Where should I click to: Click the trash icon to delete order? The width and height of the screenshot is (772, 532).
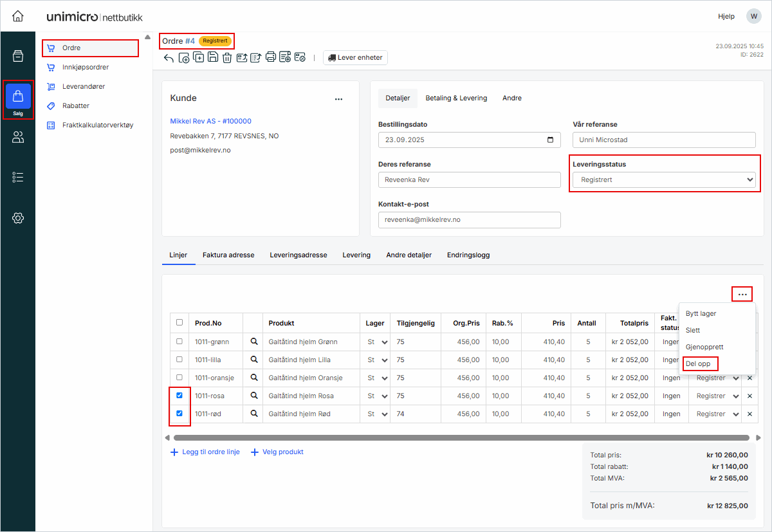point(227,58)
